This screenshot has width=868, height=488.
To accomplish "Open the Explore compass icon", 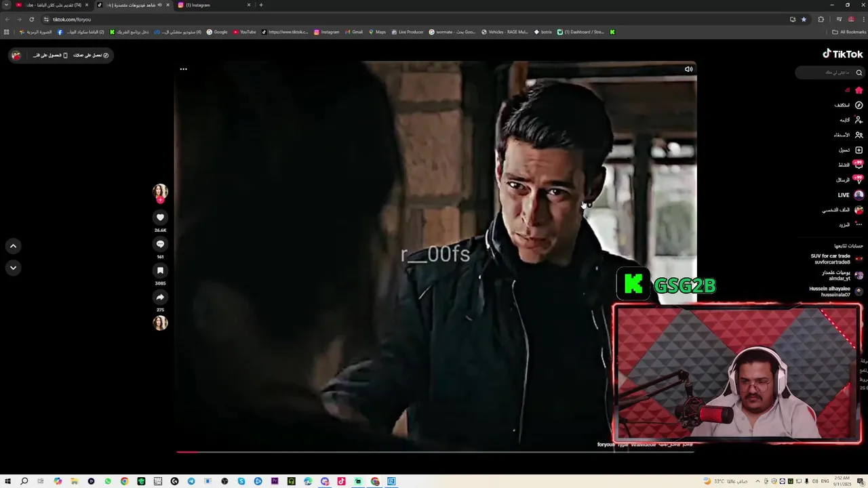I will point(859,105).
